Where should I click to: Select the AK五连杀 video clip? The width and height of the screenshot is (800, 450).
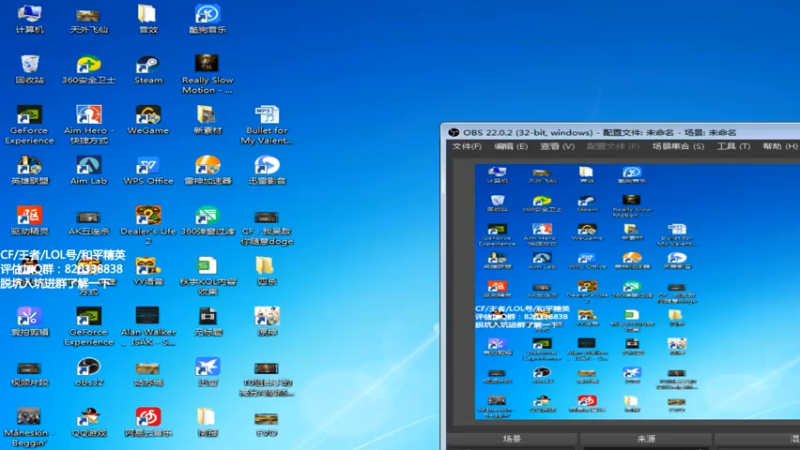click(88, 221)
